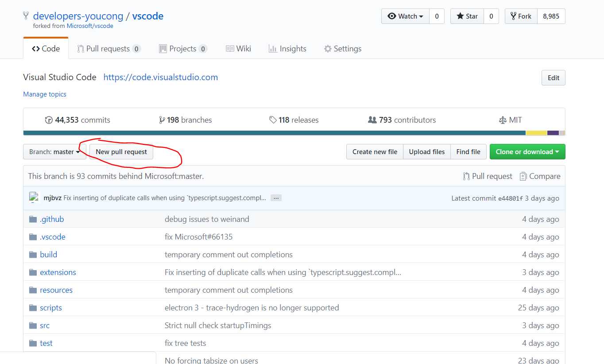Image resolution: width=604 pixels, height=364 pixels.
Task: Open .github folder name
Action: click(52, 219)
